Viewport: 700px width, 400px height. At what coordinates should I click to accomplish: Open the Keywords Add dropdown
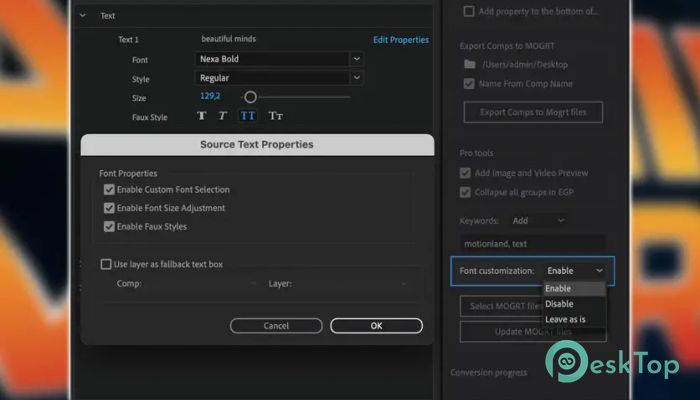click(x=538, y=221)
